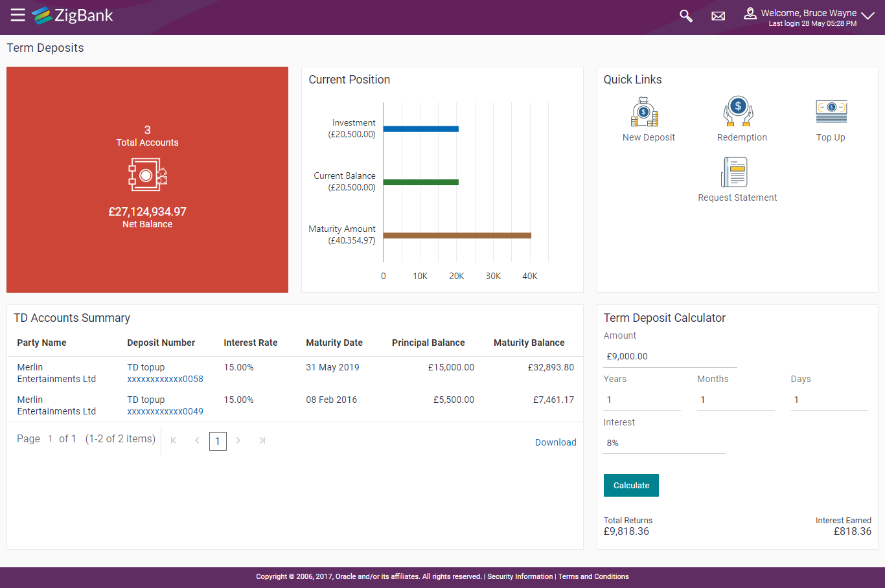Click the Maturity Balance column header
Screen dimensions: 885x588
pyautogui.click(x=529, y=343)
